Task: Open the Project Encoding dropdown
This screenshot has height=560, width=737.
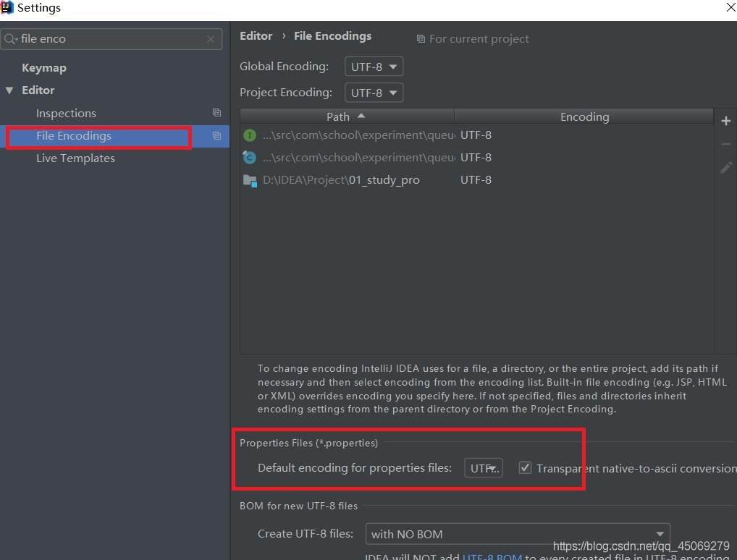Action: pyautogui.click(x=374, y=93)
